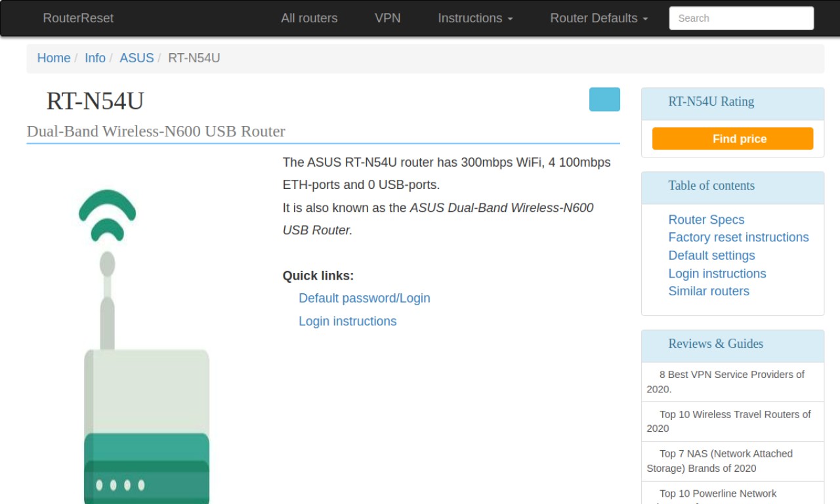Go to All routers page
The image size is (840, 504).
[309, 18]
